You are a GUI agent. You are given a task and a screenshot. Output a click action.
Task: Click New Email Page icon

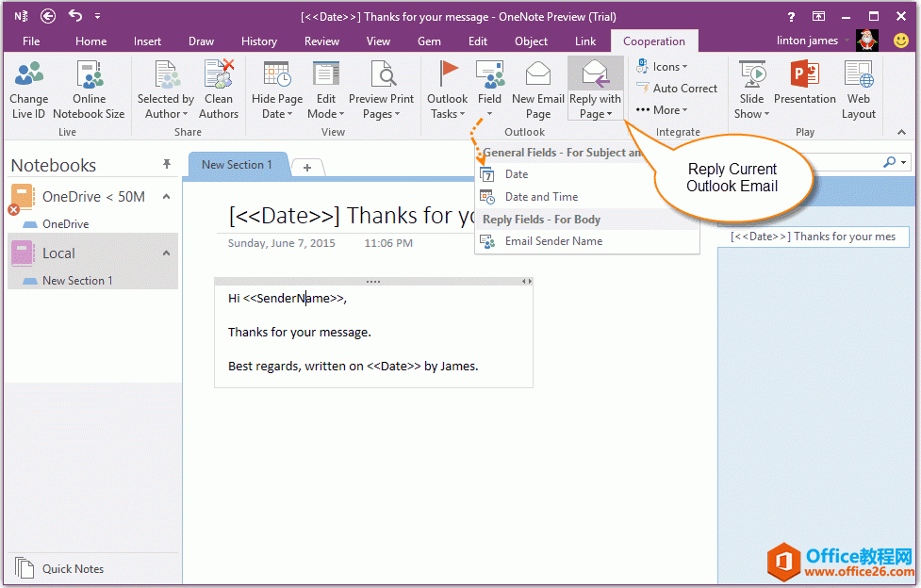pos(538,74)
